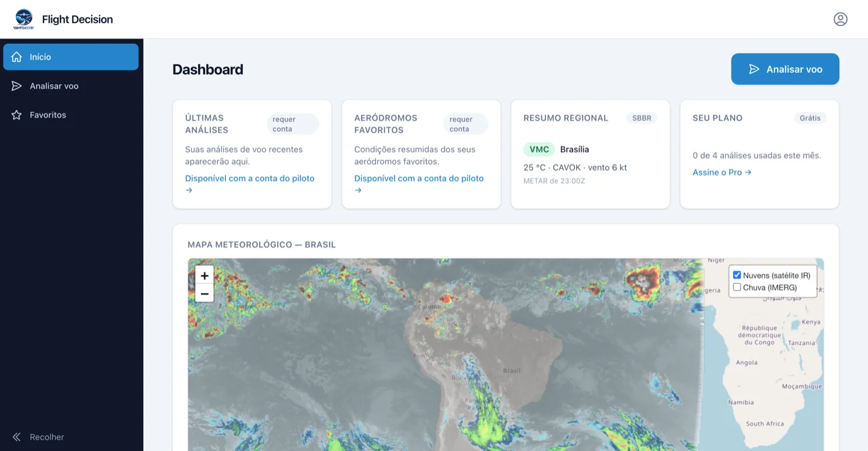Image resolution: width=868 pixels, height=451 pixels.
Task: Click the paper plane icon beside Analisar voo in the sidebar
Action: [17, 86]
